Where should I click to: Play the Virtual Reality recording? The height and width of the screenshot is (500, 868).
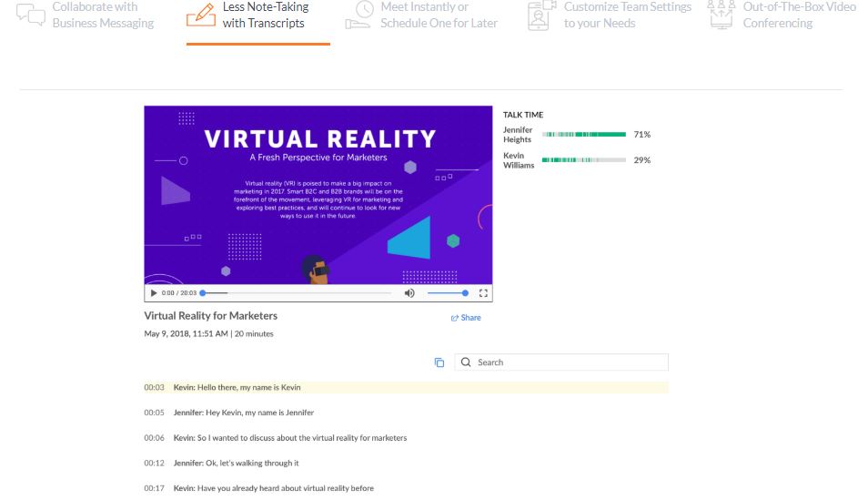coord(154,292)
